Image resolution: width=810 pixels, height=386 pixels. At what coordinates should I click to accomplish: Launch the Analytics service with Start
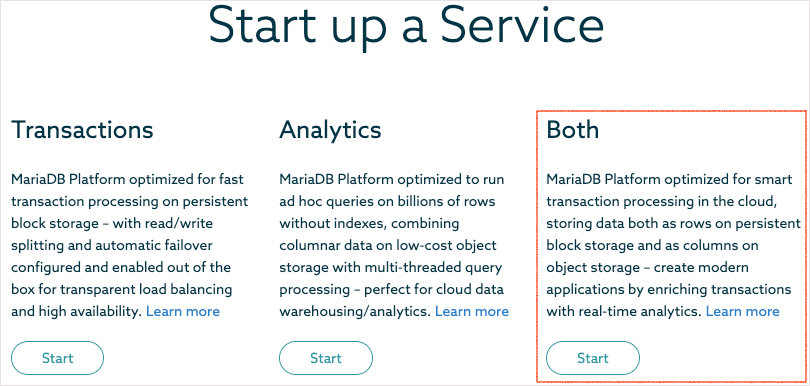point(325,358)
